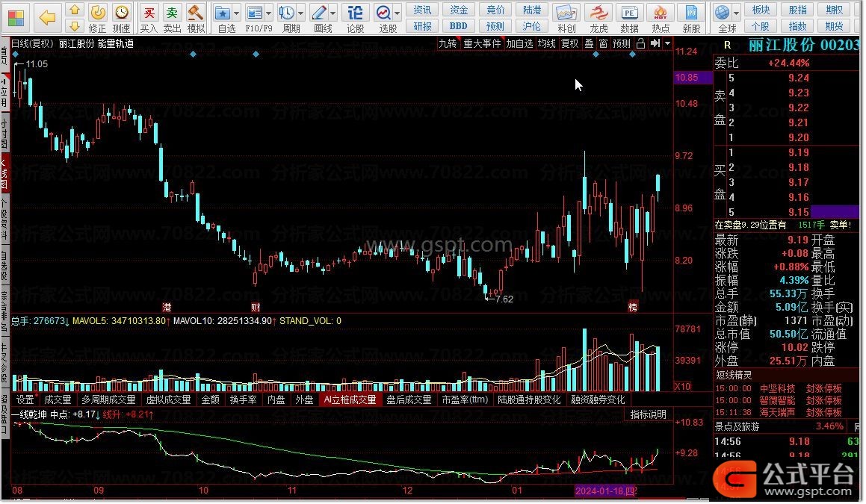Click the 陆港 toolbar button
Viewport: 866px width, 504px height.
click(x=532, y=10)
